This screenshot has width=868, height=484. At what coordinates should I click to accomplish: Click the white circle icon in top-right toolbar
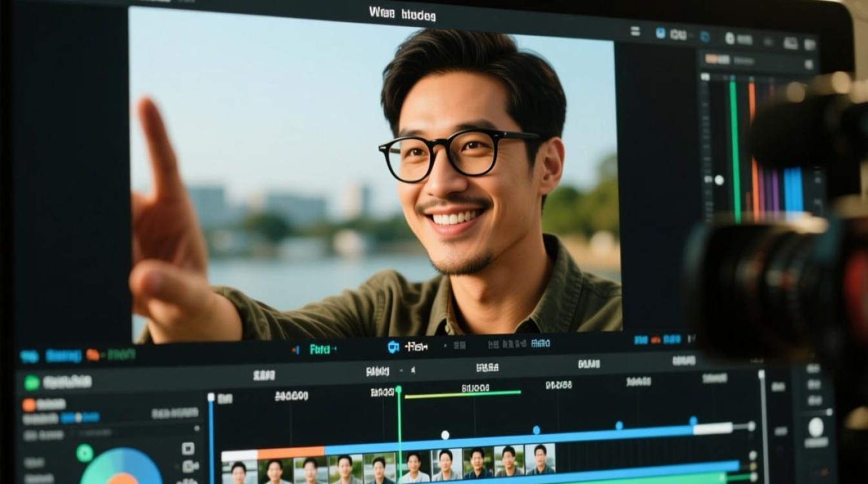(x=730, y=39)
